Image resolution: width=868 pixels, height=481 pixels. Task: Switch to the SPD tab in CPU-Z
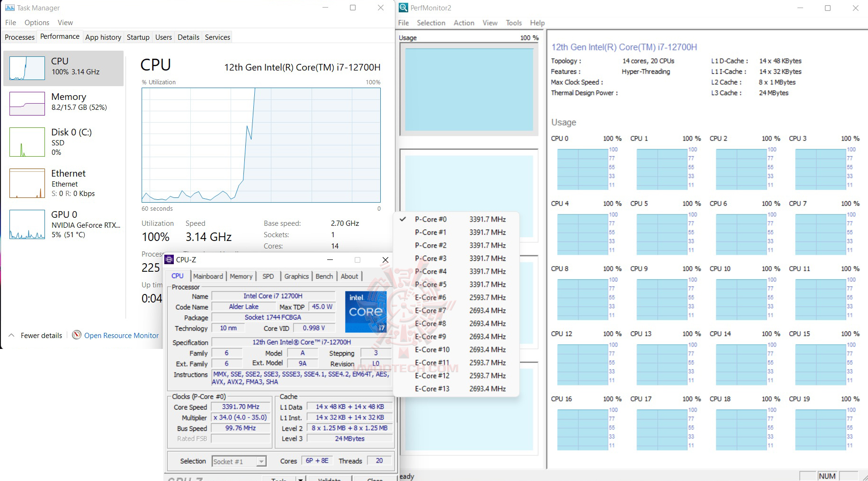[x=268, y=276]
